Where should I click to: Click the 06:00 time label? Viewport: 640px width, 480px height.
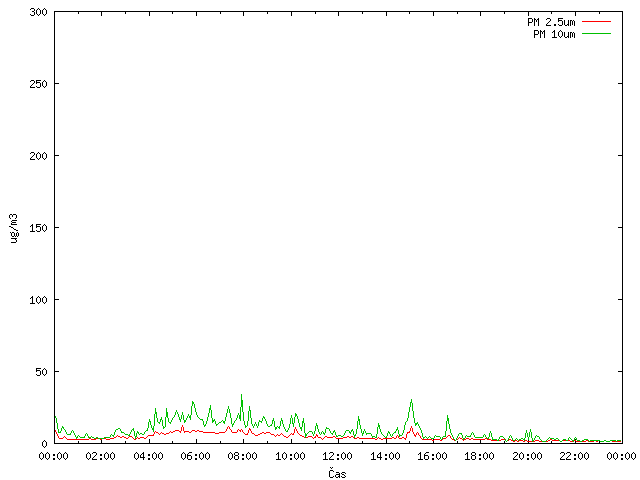click(x=196, y=456)
